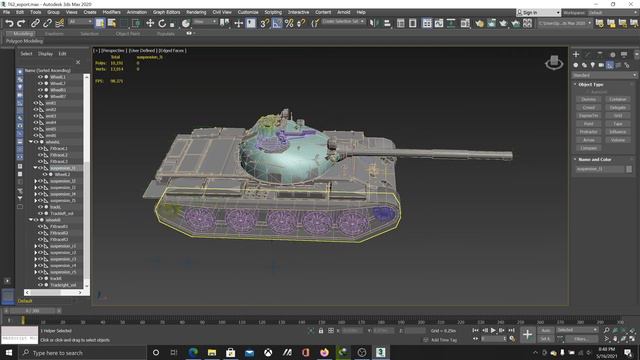Toggle the Percent Snap button
Viewport: 640px width, 360px height.
click(x=289, y=23)
